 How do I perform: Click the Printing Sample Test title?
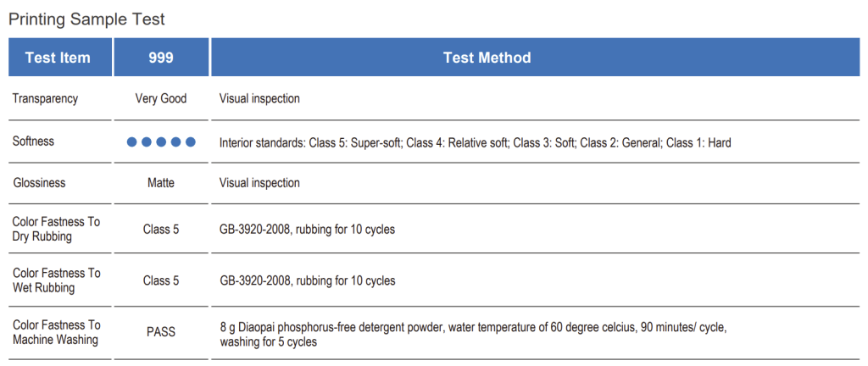(86, 19)
